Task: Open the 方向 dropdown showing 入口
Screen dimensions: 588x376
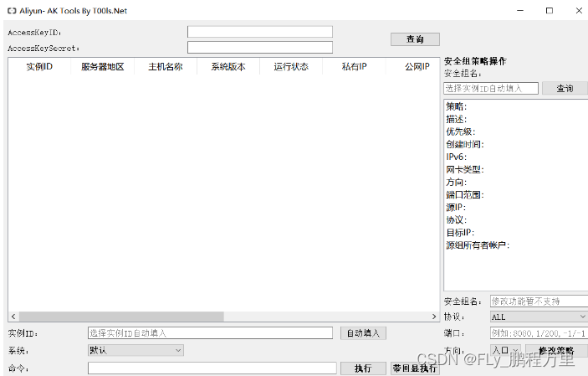Action: [505, 350]
